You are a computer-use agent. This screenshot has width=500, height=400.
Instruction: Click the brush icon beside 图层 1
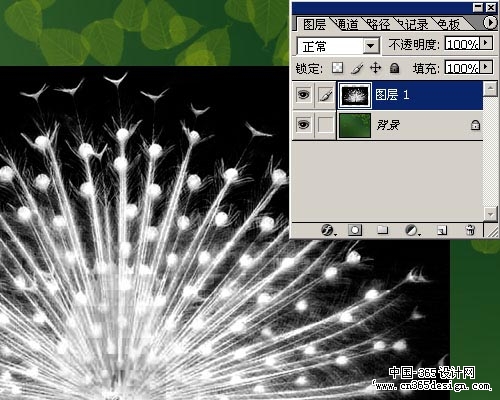point(326,95)
